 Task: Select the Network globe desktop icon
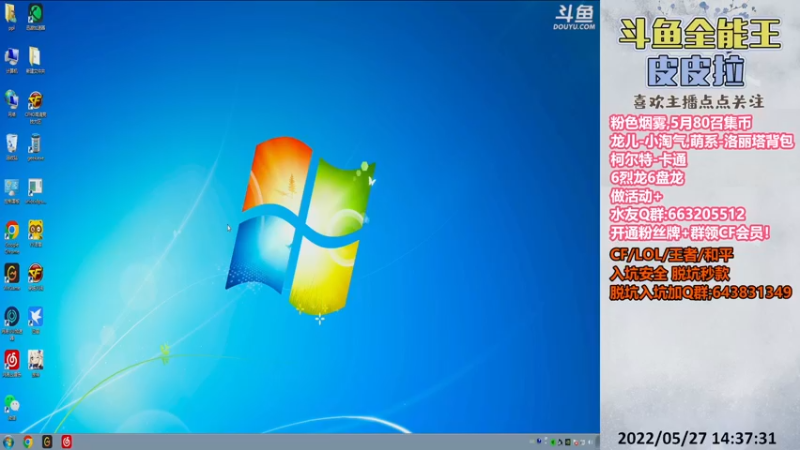tap(11, 104)
